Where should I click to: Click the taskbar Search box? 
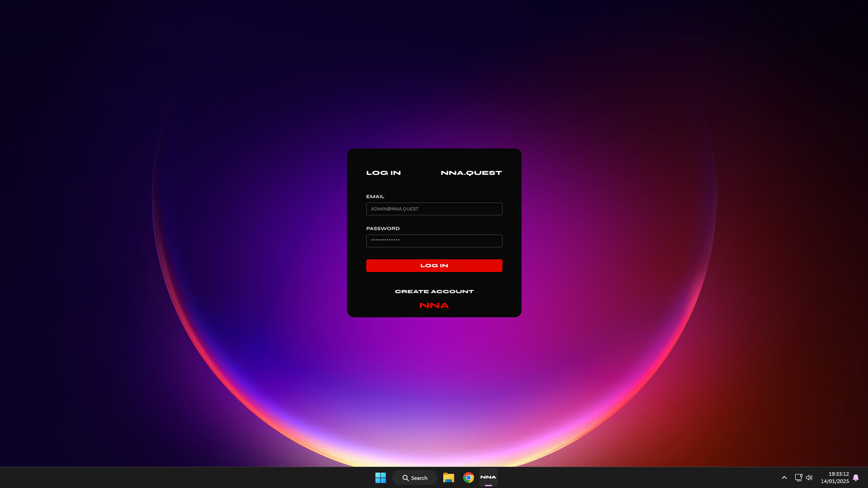tap(415, 478)
